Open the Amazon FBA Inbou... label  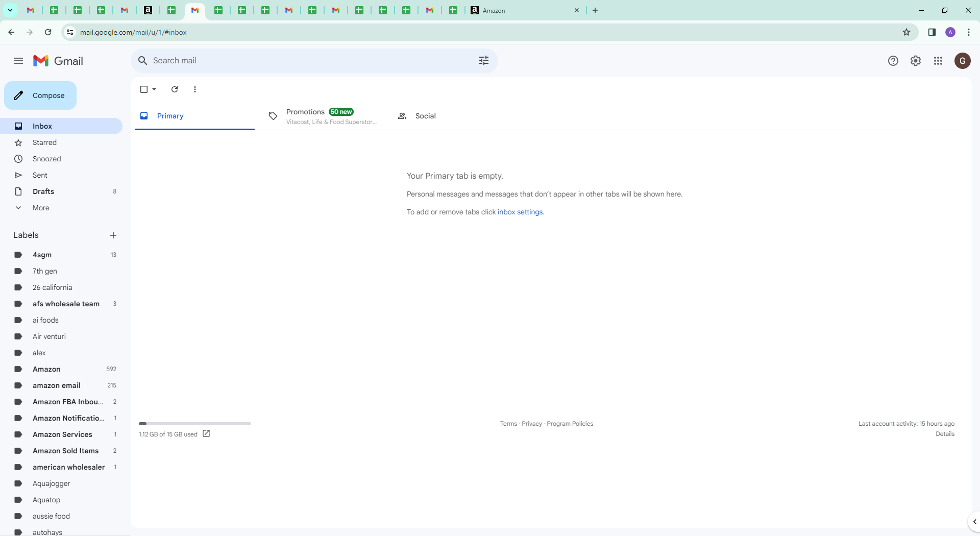pyautogui.click(x=61, y=402)
